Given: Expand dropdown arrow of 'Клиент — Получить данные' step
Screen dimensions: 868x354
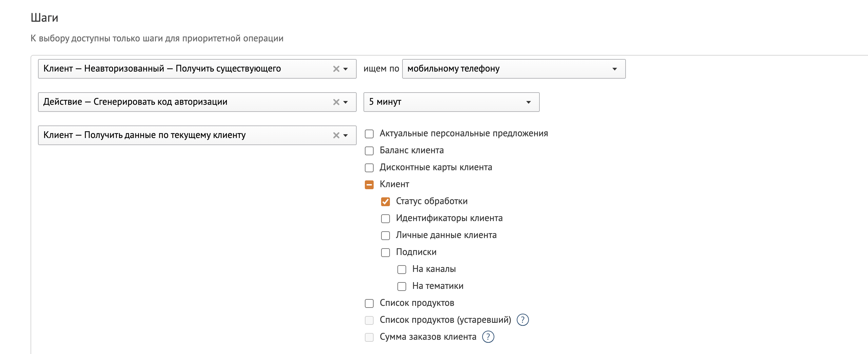Looking at the screenshot, I should coord(346,135).
